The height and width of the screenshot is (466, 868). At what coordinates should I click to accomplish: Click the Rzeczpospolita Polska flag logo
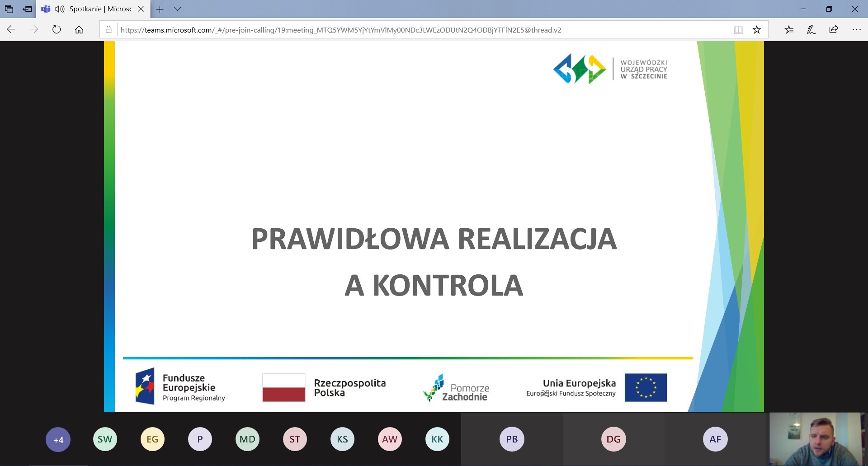[324, 387]
